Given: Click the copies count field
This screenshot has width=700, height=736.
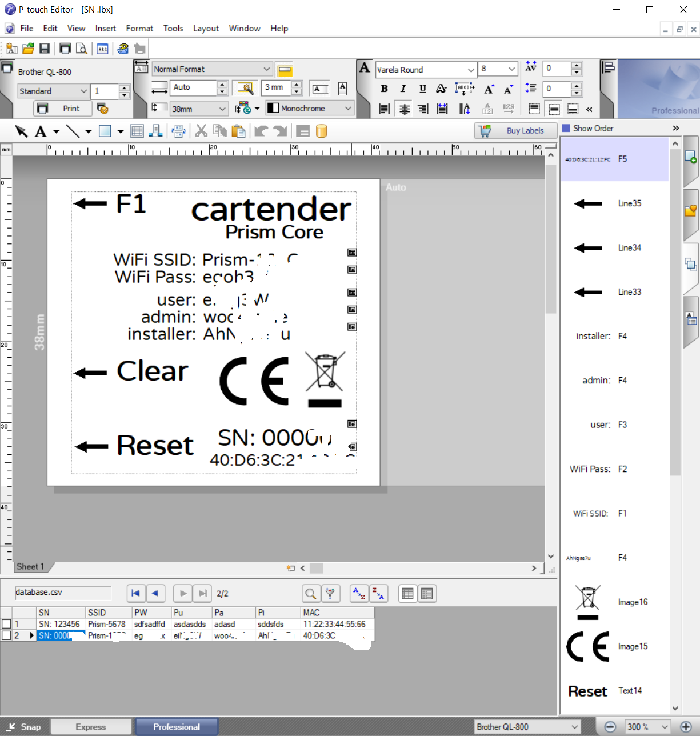Looking at the screenshot, I should (106, 91).
